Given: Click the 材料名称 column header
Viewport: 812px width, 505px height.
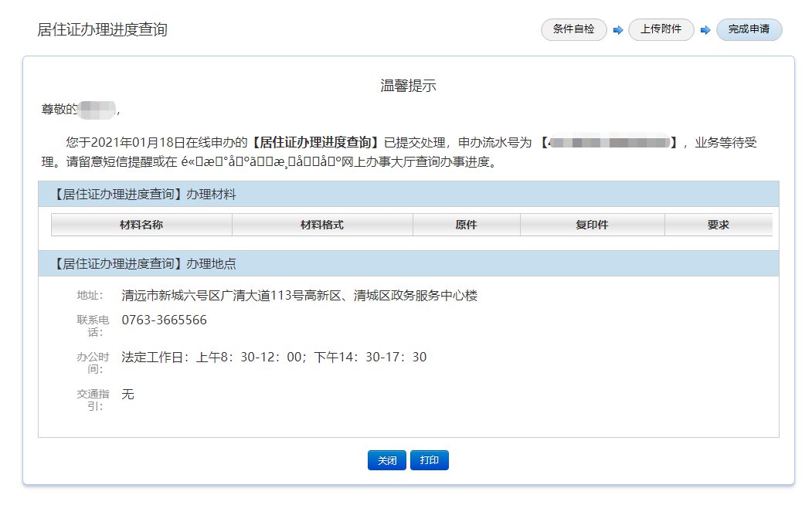Looking at the screenshot, I should pos(141,225).
